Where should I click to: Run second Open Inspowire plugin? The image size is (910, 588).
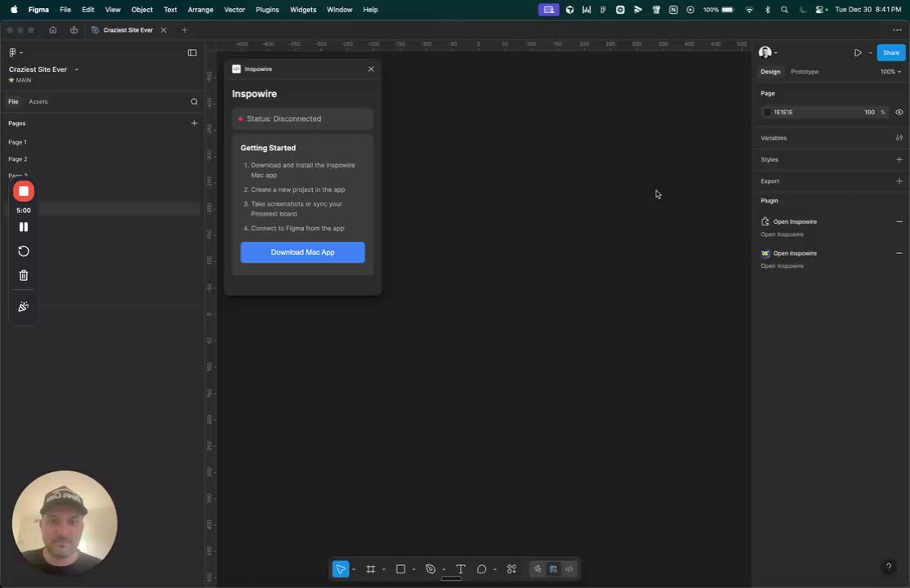click(x=795, y=253)
